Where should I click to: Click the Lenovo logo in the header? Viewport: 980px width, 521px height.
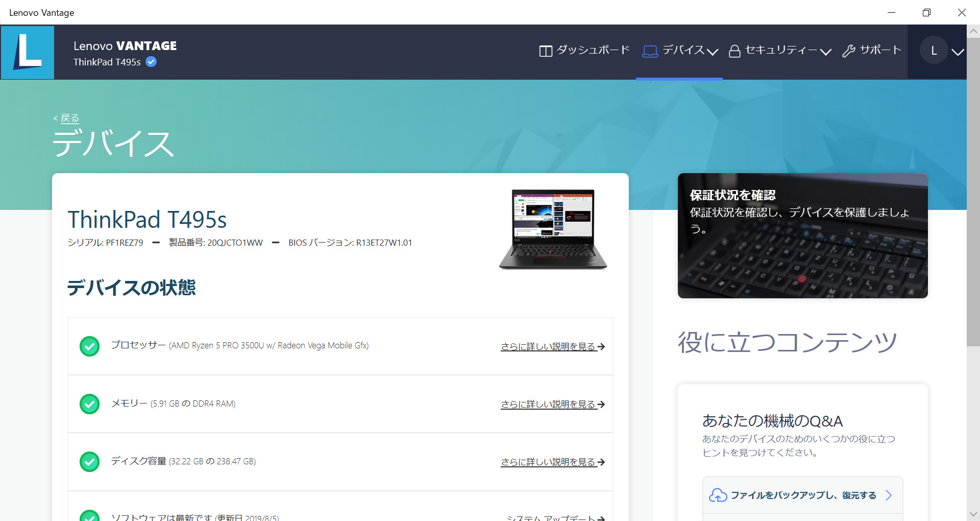click(x=28, y=52)
